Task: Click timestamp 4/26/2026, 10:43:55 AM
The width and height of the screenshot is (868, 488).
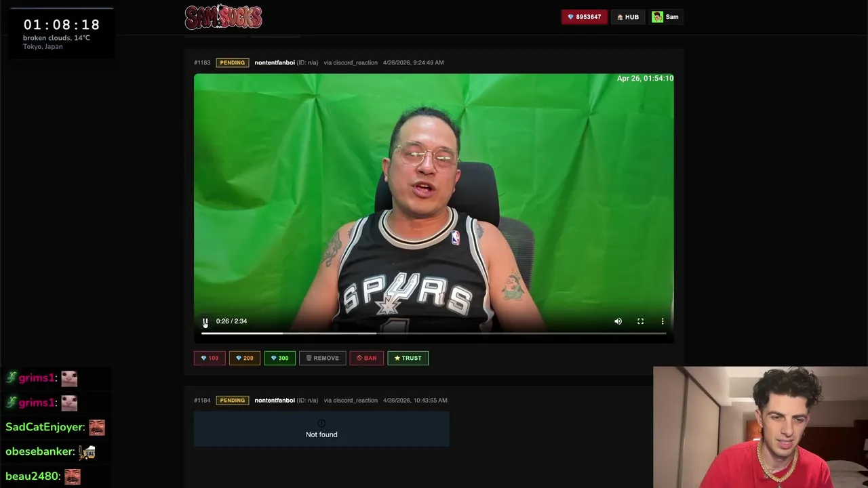Action: 415,400
